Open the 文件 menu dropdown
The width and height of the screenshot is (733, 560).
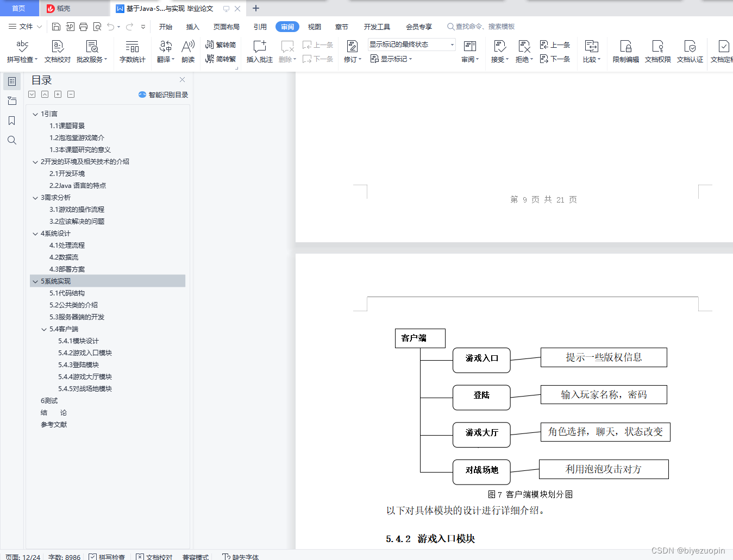point(25,27)
